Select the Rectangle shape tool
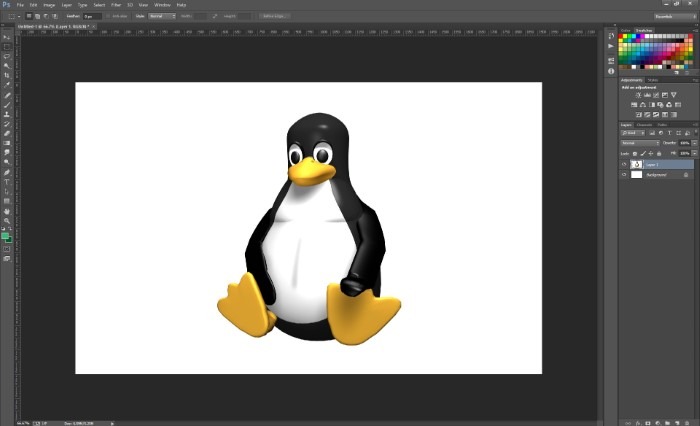Screen dimensions: 700x426 click(x=6, y=201)
